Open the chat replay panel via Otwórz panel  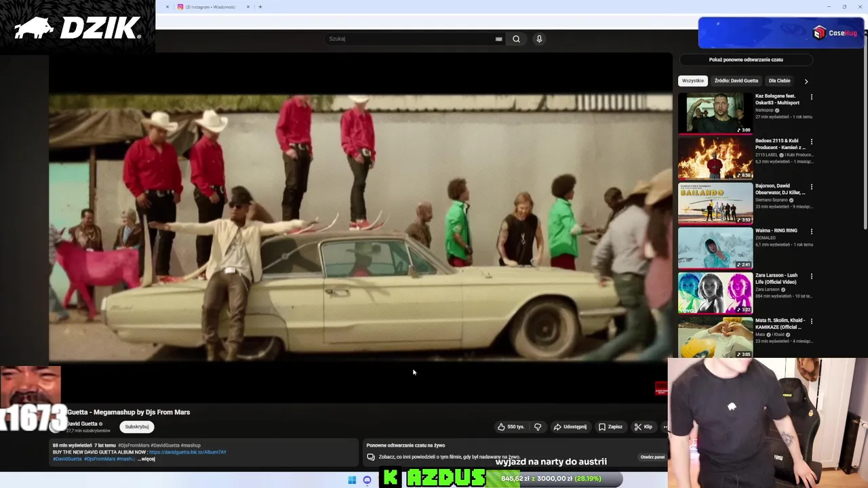(x=652, y=457)
